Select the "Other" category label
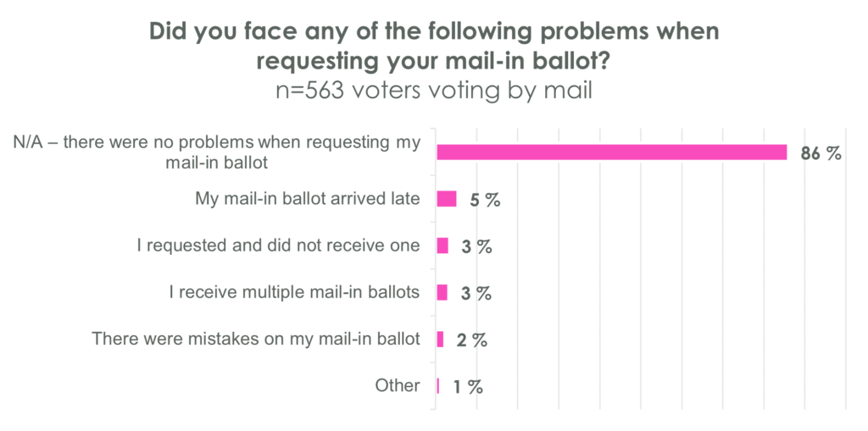Screen dimensions: 868x431 [x=398, y=385]
